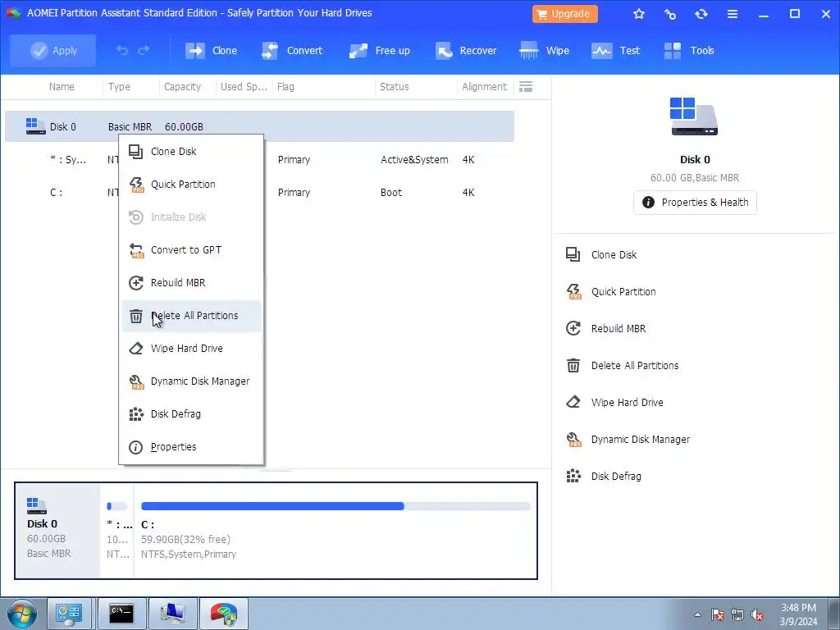
Task: Open the Windows Start menu
Action: click(22, 614)
